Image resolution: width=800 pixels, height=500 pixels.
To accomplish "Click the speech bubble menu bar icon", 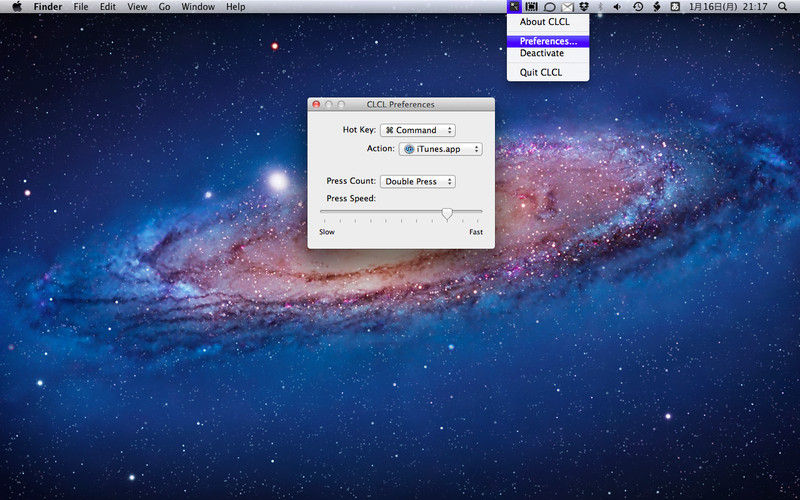I will pyautogui.click(x=549, y=7).
